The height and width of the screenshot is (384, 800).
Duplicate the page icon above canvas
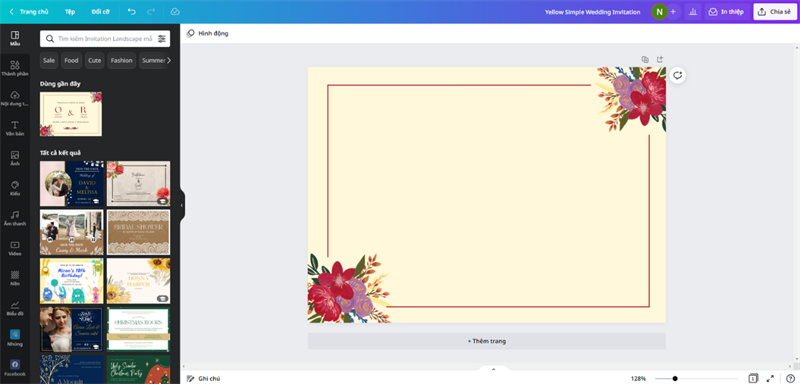click(645, 59)
